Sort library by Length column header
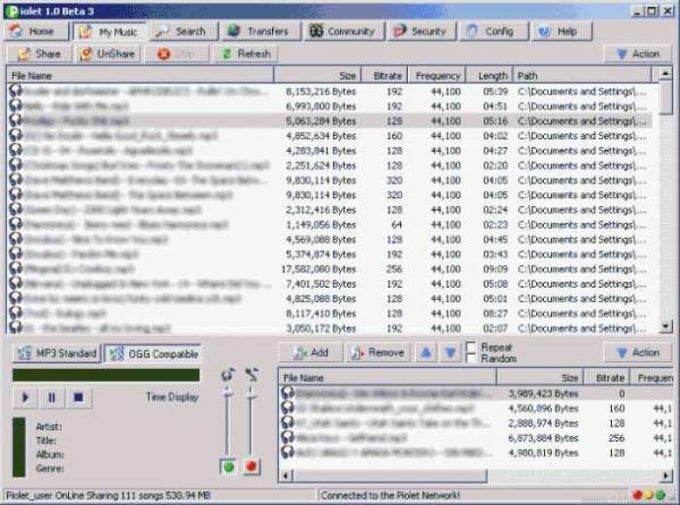The height and width of the screenshot is (505, 680). pyautogui.click(x=489, y=75)
